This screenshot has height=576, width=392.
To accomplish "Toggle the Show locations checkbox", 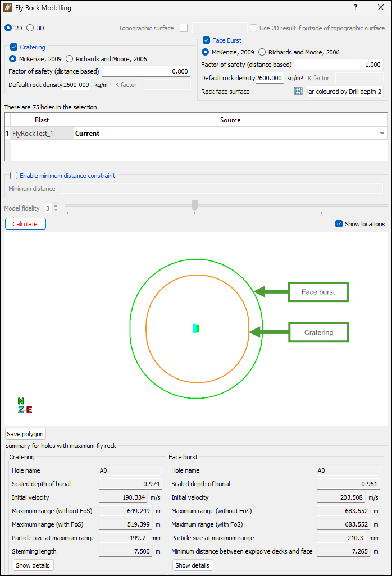I will pos(339,224).
